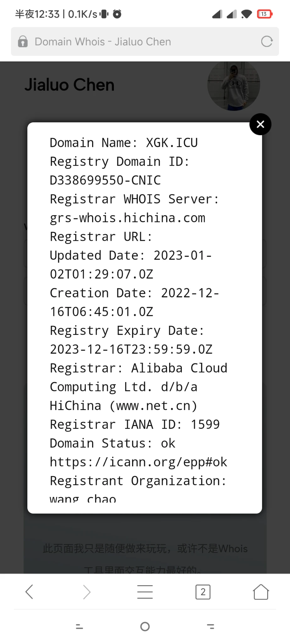This screenshot has width=290, height=644.
Task: Tap the alarm clock status icon
Action: (x=117, y=14)
